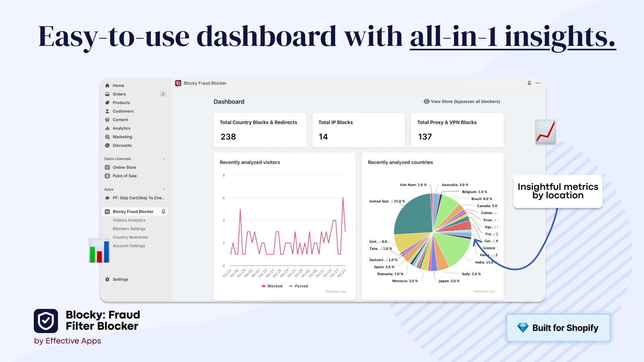The image size is (644, 362).
Task: Open the Customers section
Action: tap(123, 111)
